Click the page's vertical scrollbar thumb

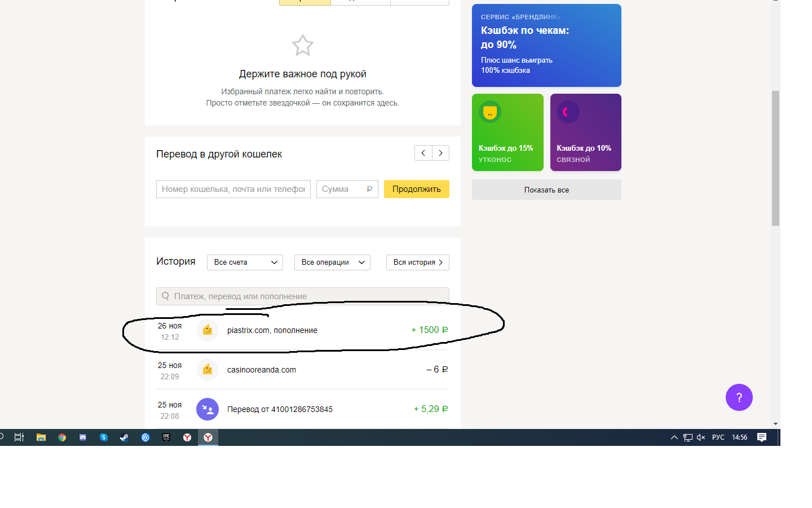point(776,158)
